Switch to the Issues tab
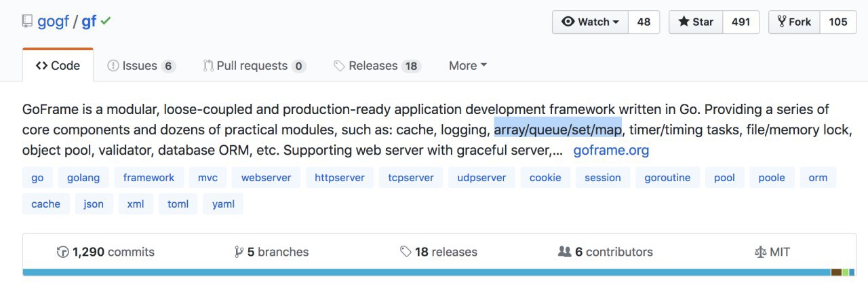 tap(141, 66)
